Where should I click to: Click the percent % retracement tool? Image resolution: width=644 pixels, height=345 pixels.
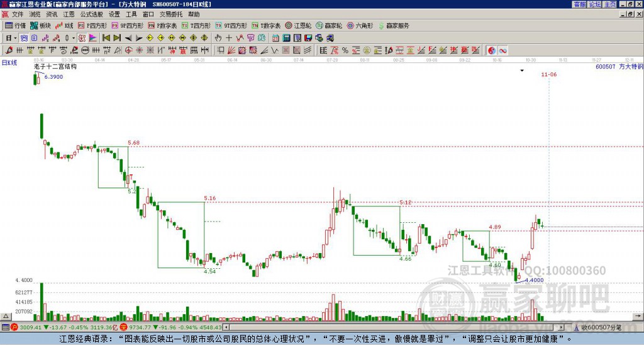pyautogui.click(x=345, y=50)
